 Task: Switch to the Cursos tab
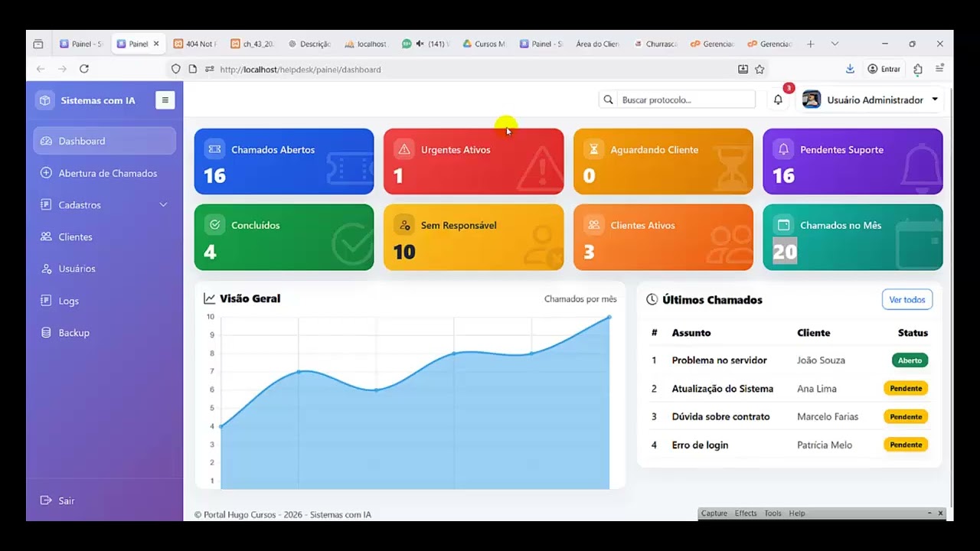484,44
